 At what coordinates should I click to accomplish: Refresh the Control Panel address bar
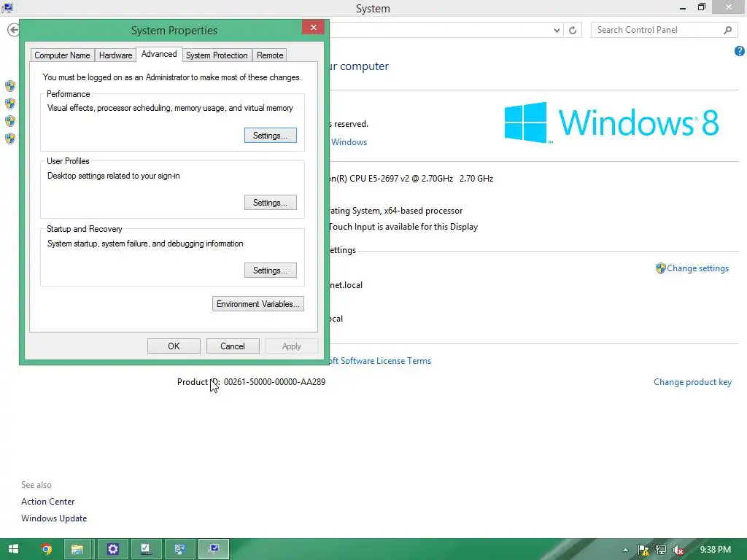click(x=573, y=30)
